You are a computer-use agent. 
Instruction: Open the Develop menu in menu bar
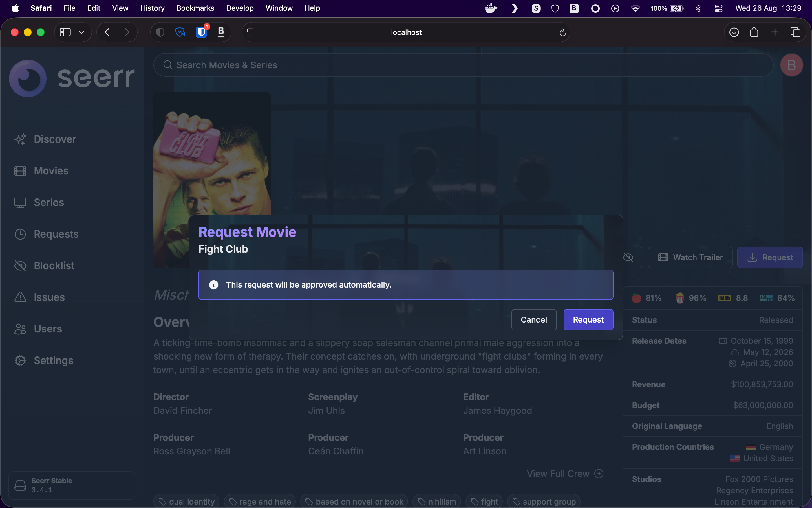point(240,8)
